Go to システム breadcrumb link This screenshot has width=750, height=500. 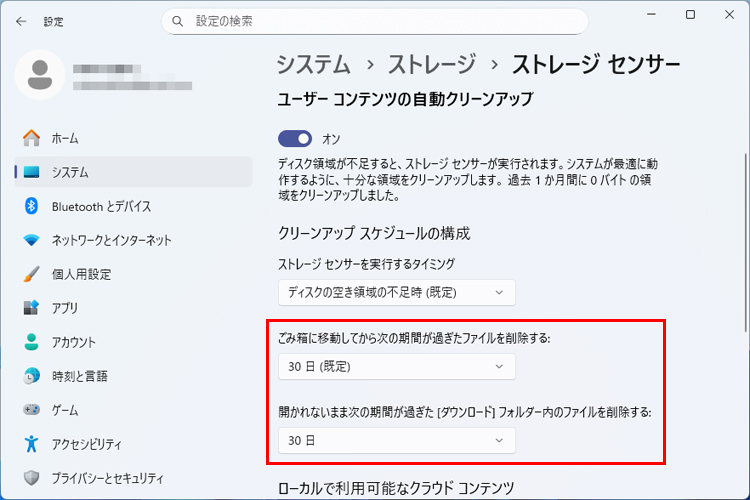tap(313, 64)
